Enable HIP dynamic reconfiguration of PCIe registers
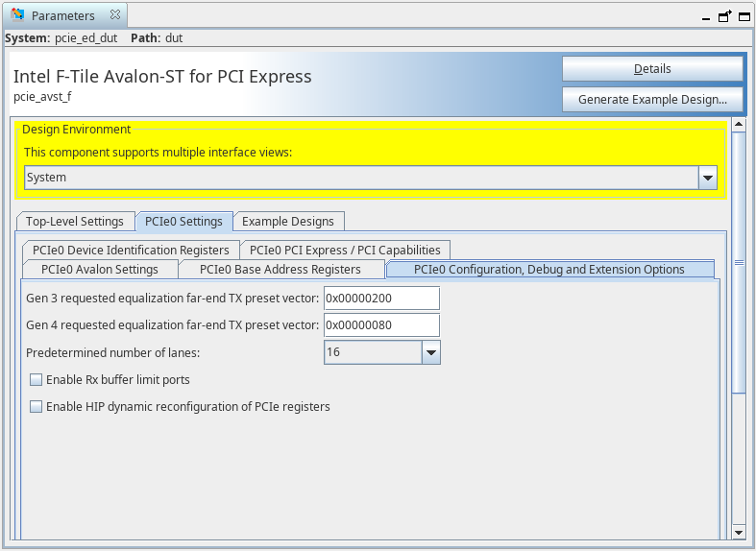 (x=36, y=406)
